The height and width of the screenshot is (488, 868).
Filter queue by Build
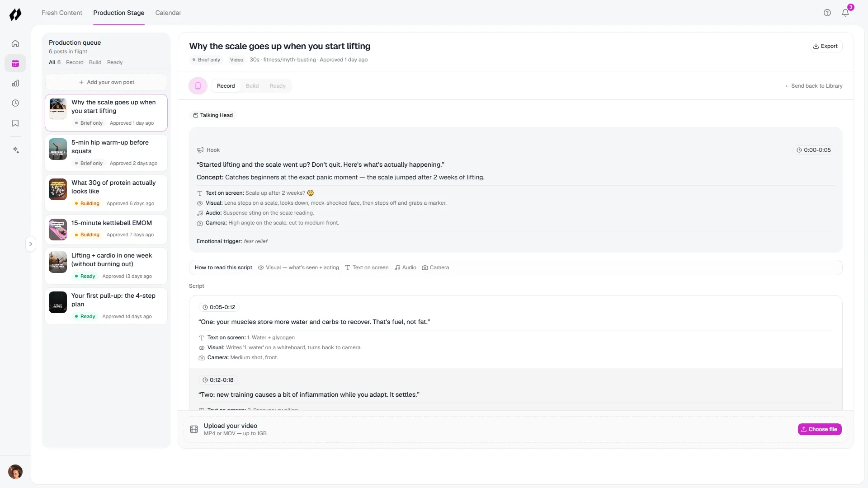(x=95, y=62)
